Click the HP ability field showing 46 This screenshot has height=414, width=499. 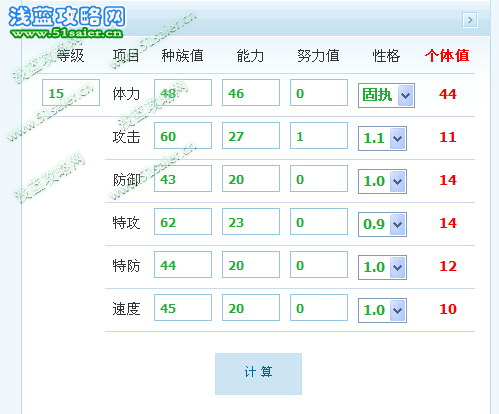click(x=251, y=92)
